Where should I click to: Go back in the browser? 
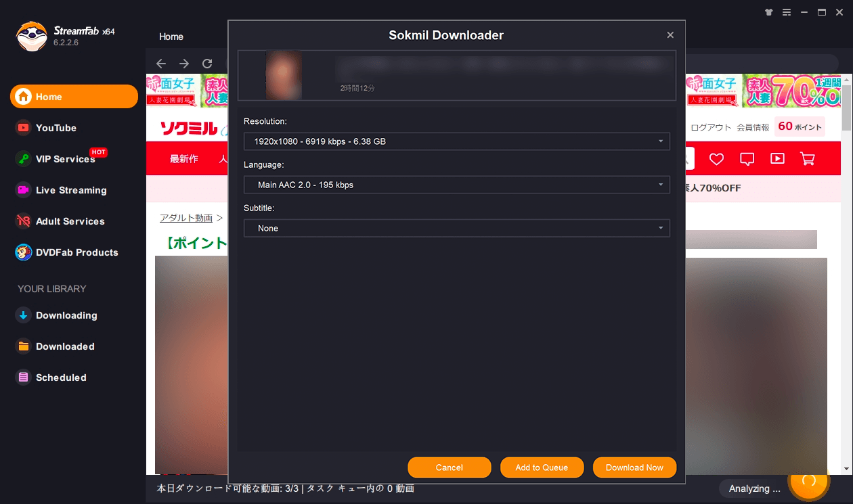tap(161, 64)
